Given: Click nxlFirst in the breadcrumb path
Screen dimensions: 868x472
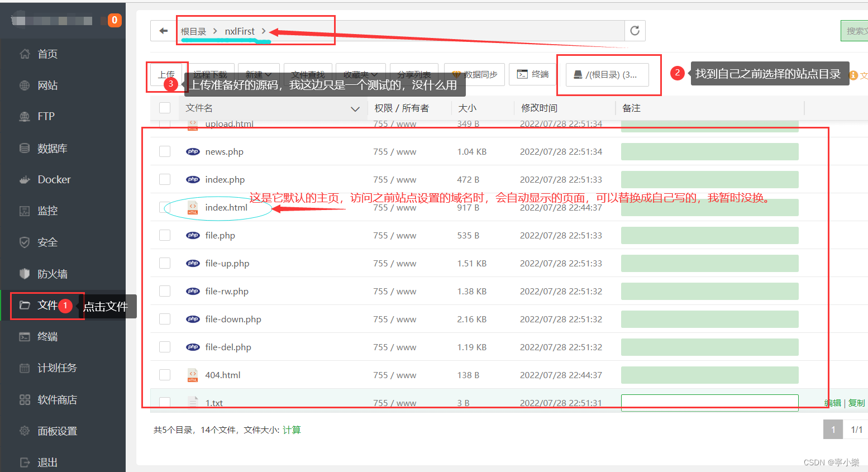Looking at the screenshot, I should pyautogui.click(x=240, y=31).
